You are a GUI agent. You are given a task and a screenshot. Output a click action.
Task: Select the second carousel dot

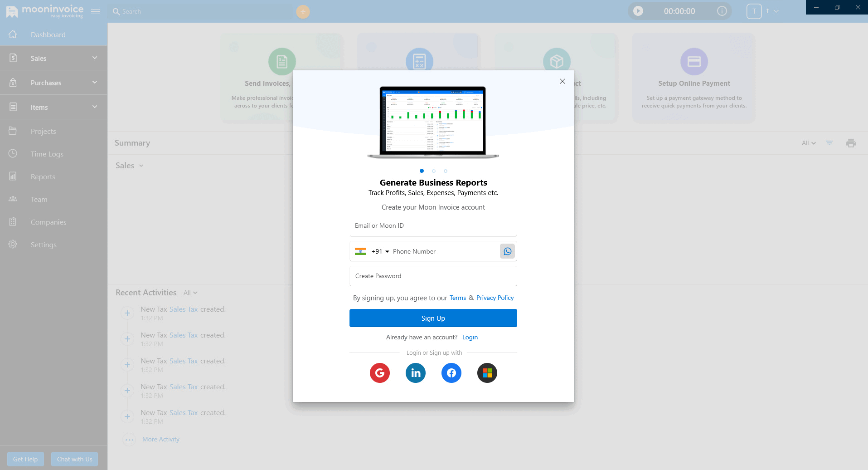(434, 171)
